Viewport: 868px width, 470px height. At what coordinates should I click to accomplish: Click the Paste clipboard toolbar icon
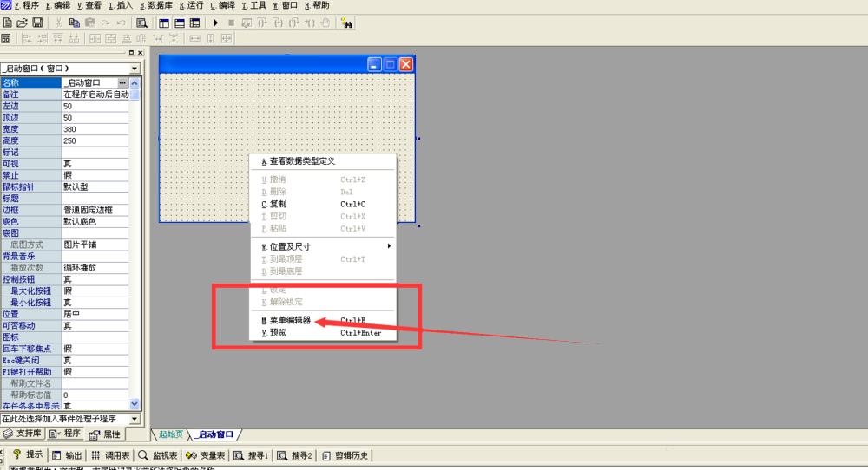(89, 23)
